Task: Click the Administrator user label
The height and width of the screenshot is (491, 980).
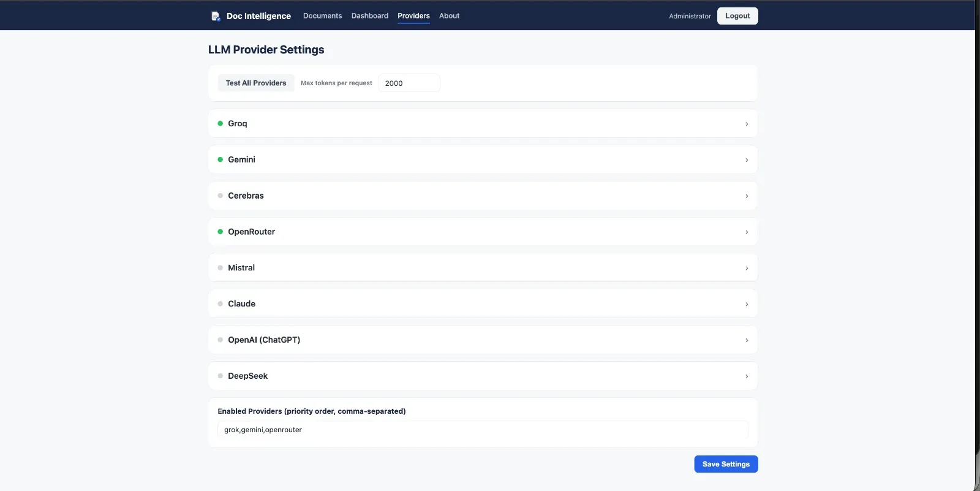Action: coord(690,16)
